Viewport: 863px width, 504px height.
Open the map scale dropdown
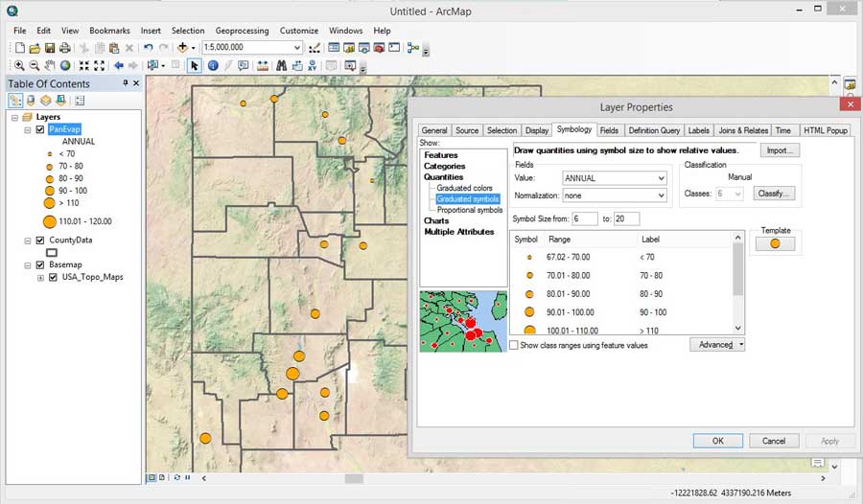(297, 47)
